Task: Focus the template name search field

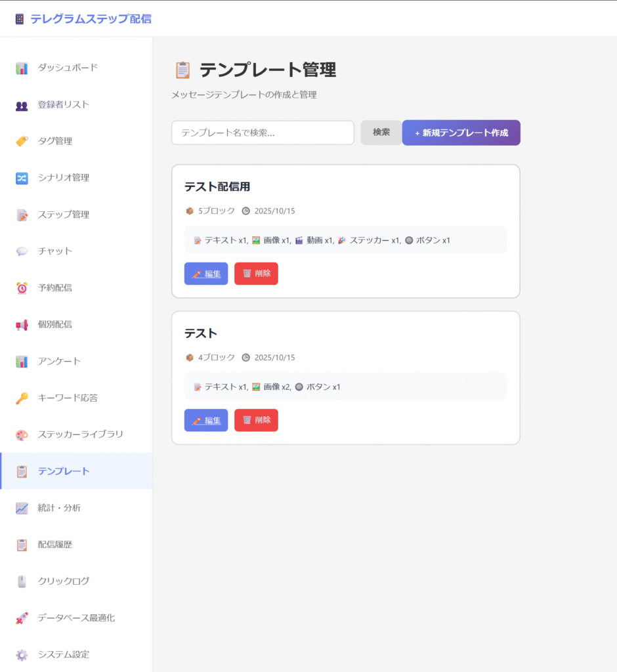Action: coord(263,133)
